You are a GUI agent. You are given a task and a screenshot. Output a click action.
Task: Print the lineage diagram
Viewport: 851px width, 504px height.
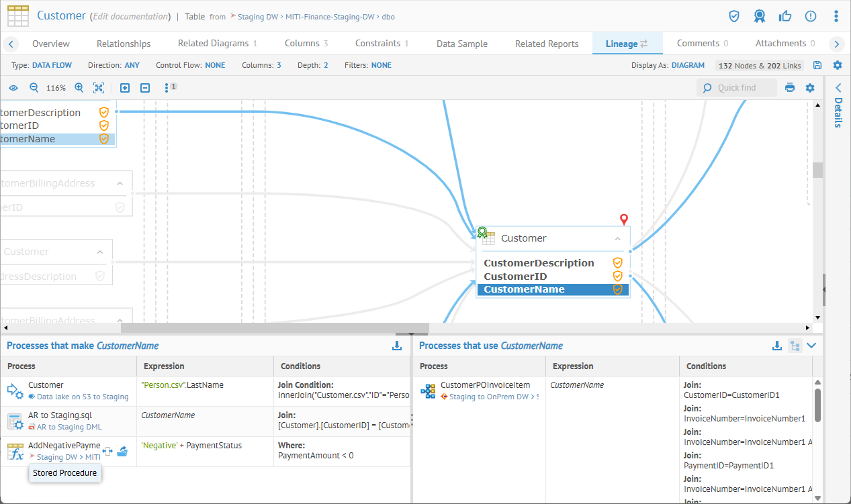coord(790,88)
